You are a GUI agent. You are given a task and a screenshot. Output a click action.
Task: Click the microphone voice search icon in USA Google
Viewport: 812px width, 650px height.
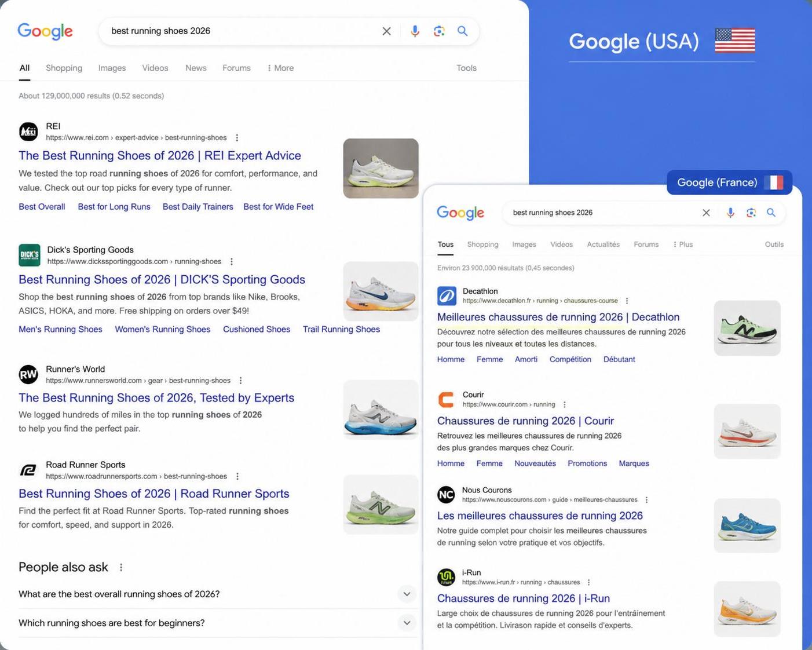[x=415, y=31]
